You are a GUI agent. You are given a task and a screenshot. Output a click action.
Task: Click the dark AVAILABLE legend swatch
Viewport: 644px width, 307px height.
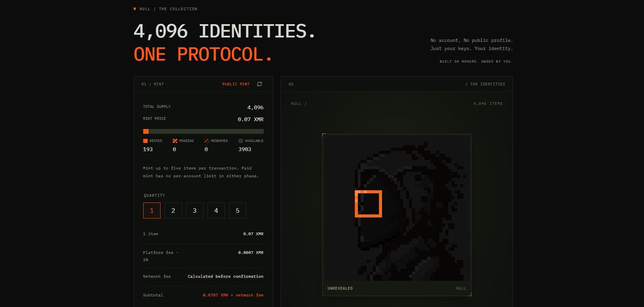point(240,141)
